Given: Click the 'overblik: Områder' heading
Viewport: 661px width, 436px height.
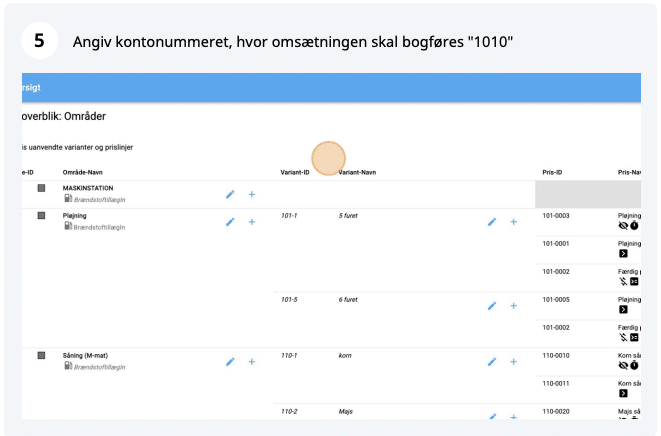Looking at the screenshot, I should coord(64,116).
